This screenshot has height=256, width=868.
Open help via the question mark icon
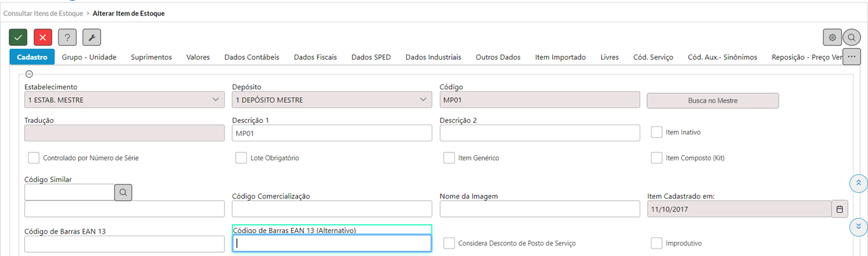[x=67, y=37]
